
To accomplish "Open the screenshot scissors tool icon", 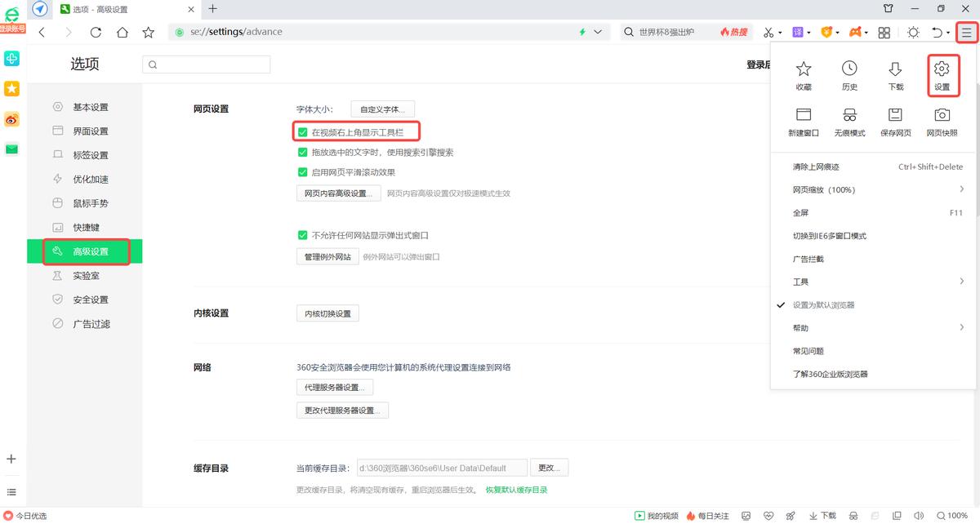I will coord(768,32).
